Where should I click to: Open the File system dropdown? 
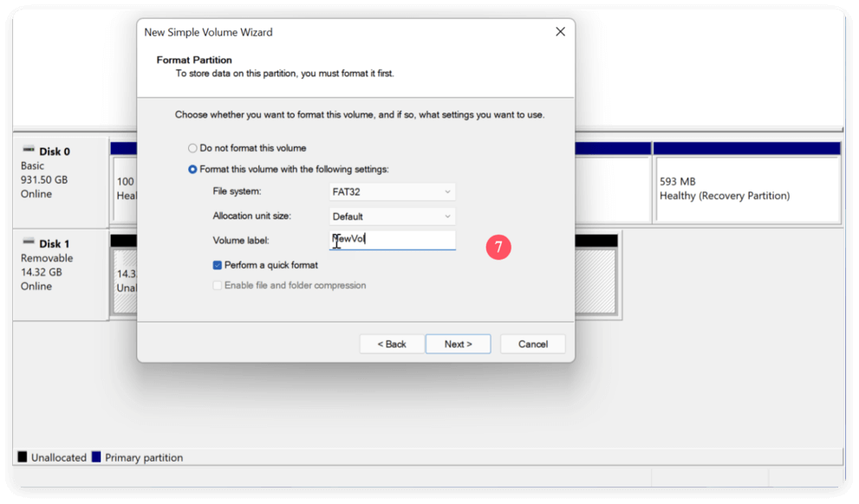click(x=392, y=191)
